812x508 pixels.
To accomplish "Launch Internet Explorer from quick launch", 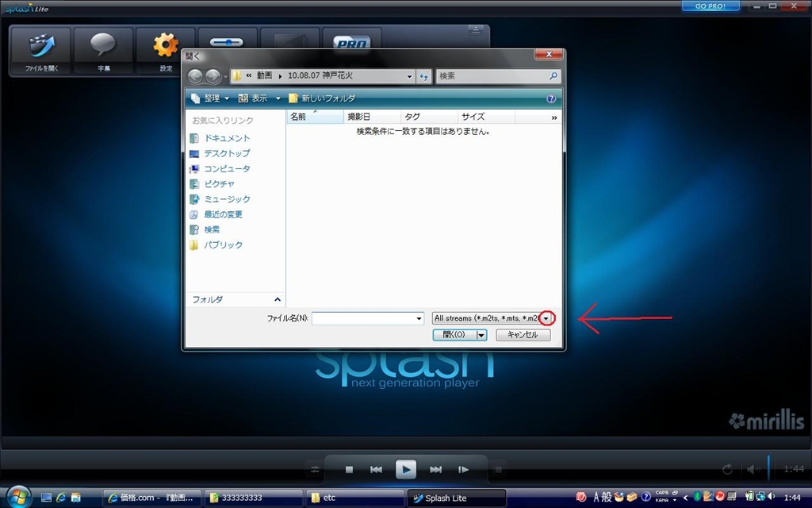I will 61,498.
